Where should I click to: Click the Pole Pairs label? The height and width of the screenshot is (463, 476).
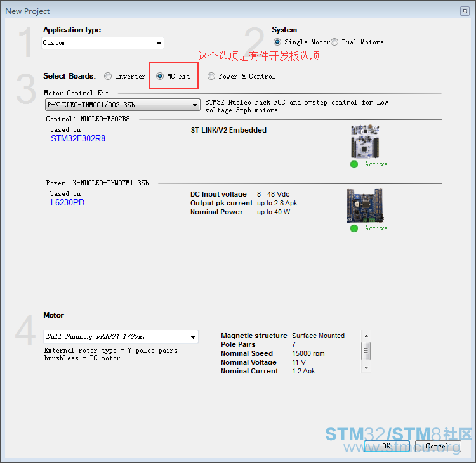pos(238,344)
